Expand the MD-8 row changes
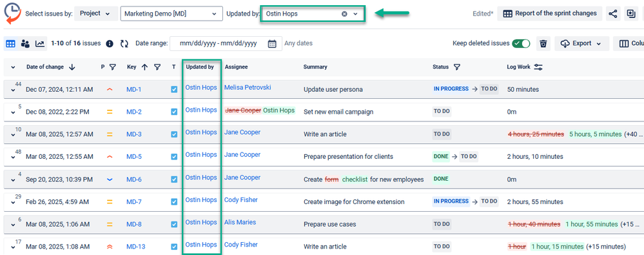 click(x=13, y=225)
